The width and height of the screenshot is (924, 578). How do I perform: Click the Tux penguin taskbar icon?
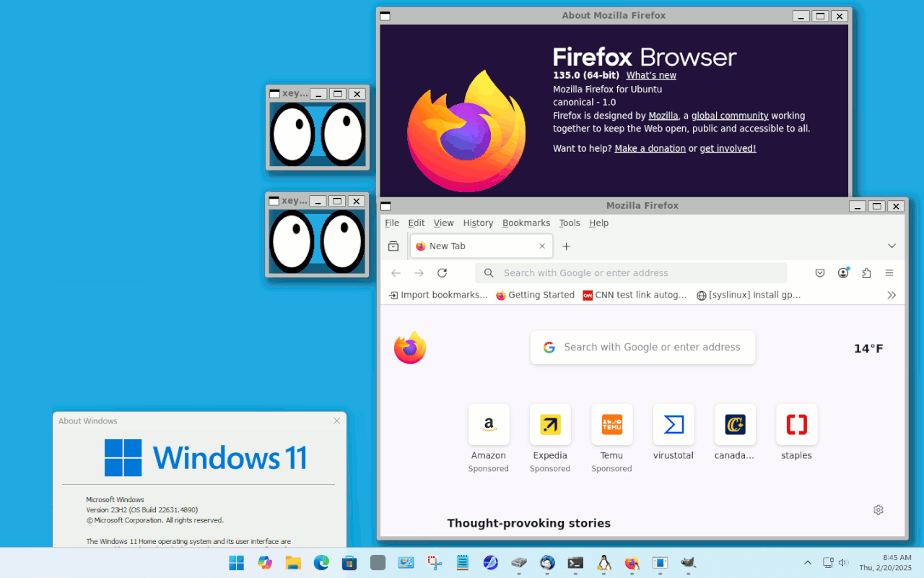(603, 562)
